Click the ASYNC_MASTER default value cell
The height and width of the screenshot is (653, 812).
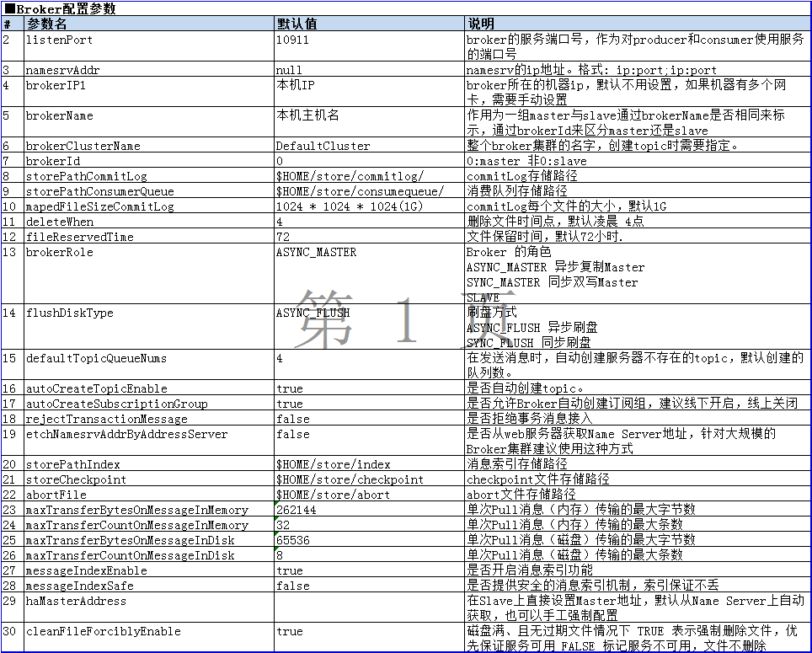point(369,274)
